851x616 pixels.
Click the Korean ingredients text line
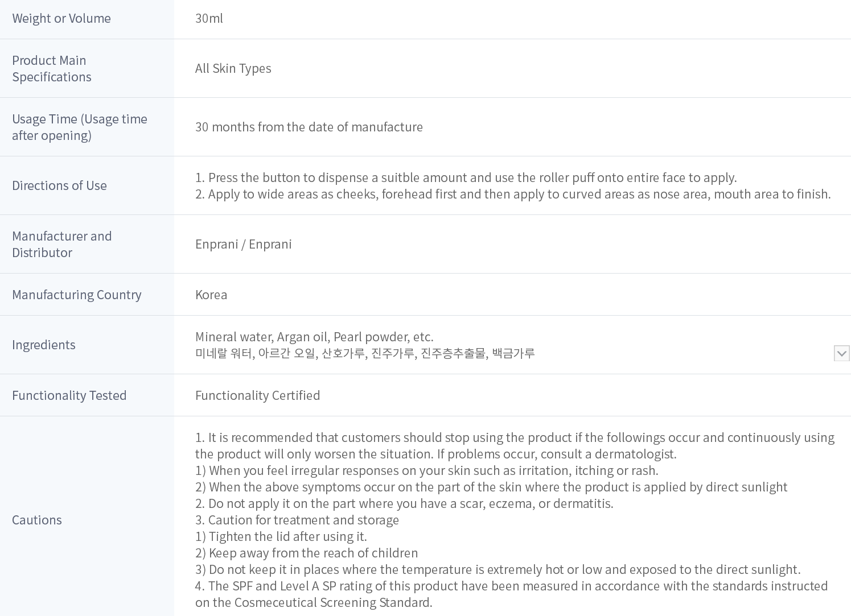point(365,353)
